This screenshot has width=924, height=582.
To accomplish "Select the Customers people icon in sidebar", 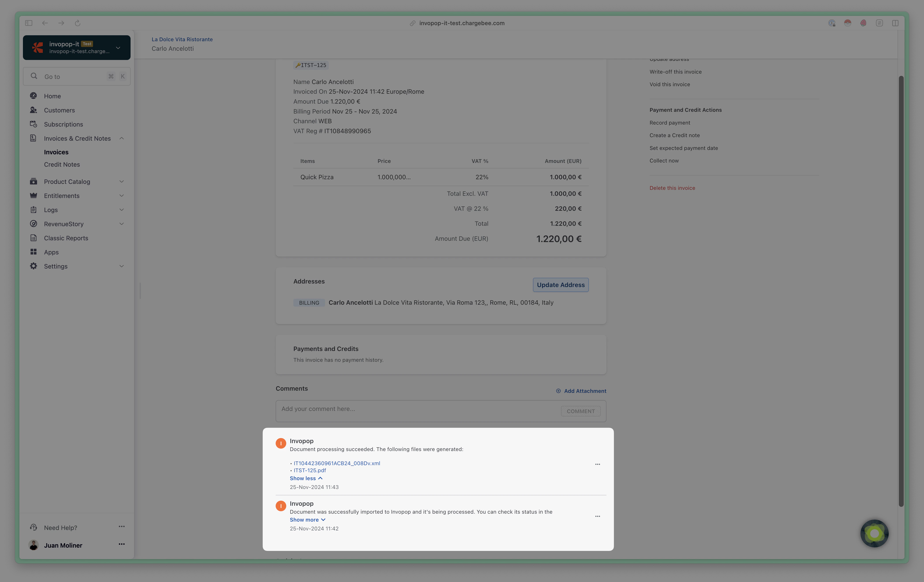I will [x=34, y=110].
